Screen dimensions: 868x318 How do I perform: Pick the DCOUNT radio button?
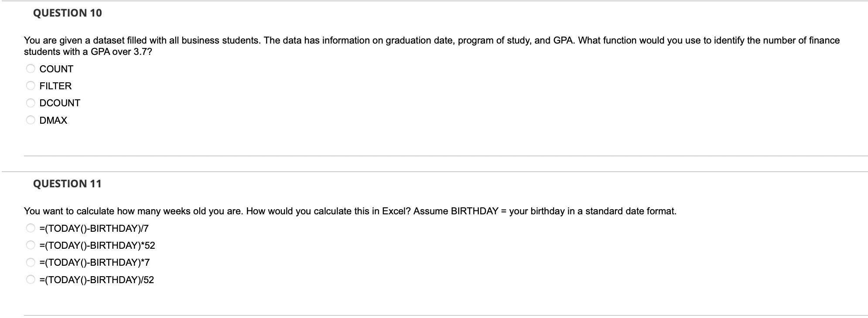click(x=31, y=103)
